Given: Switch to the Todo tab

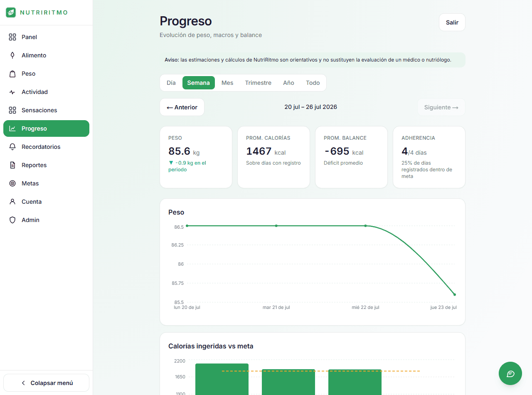Looking at the screenshot, I should pyautogui.click(x=313, y=83).
